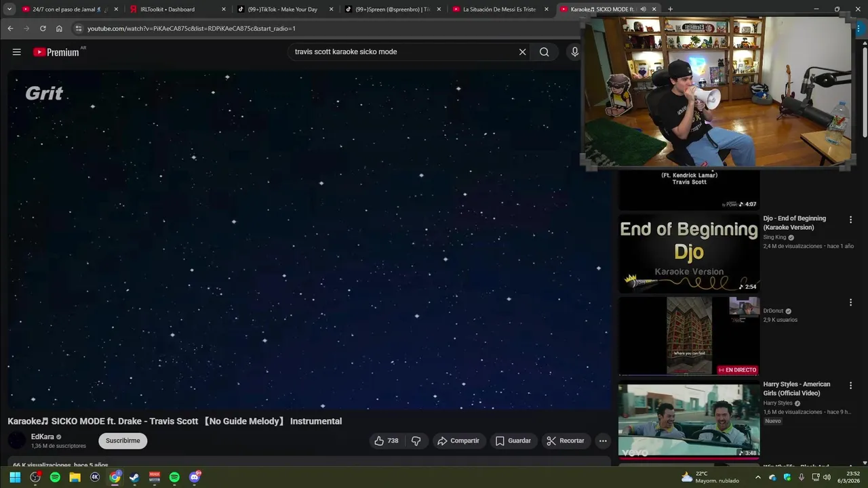Image resolution: width=868 pixels, height=488 pixels.
Task: Open File Explorer from taskbar
Action: [x=75, y=477]
